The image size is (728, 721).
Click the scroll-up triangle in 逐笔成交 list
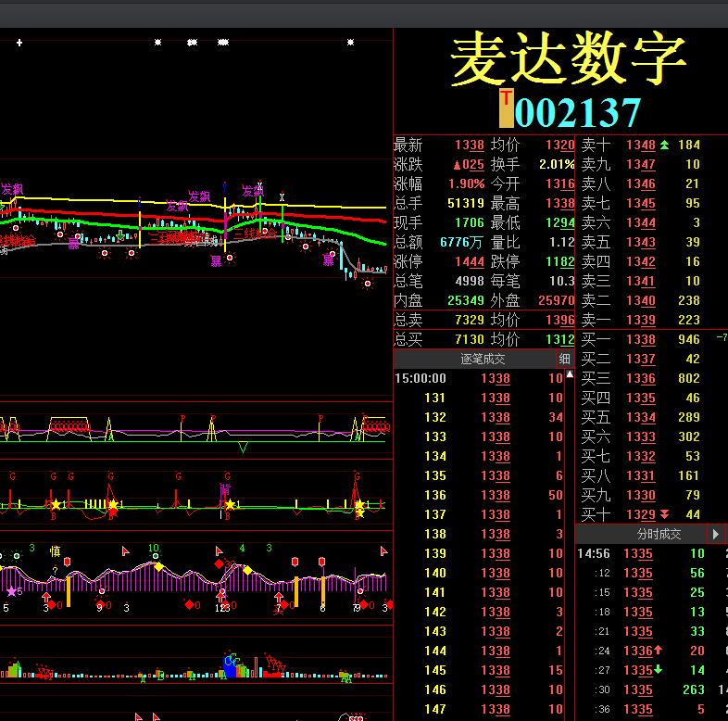click(570, 374)
